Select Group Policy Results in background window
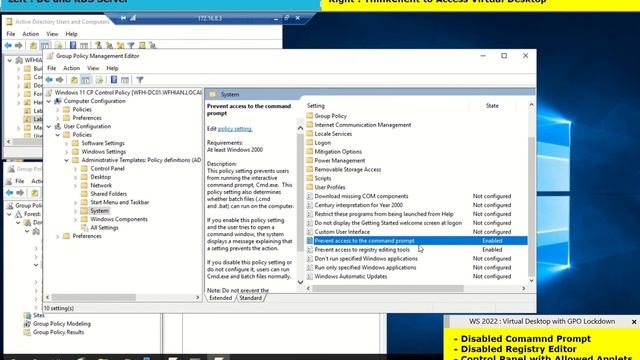Image resolution: width=640 pixels, height=360 pixels. tap(58, 332)
